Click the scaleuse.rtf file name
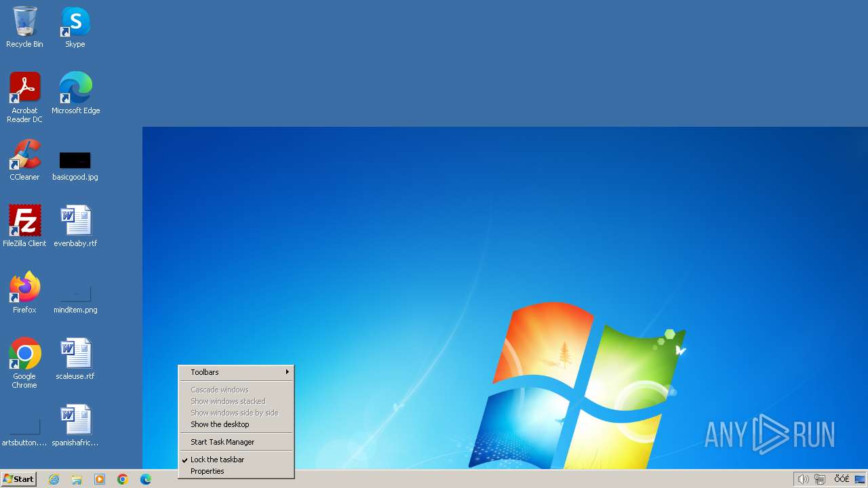The width and height of the screenshot is (868, 488). tap(75, 376)
